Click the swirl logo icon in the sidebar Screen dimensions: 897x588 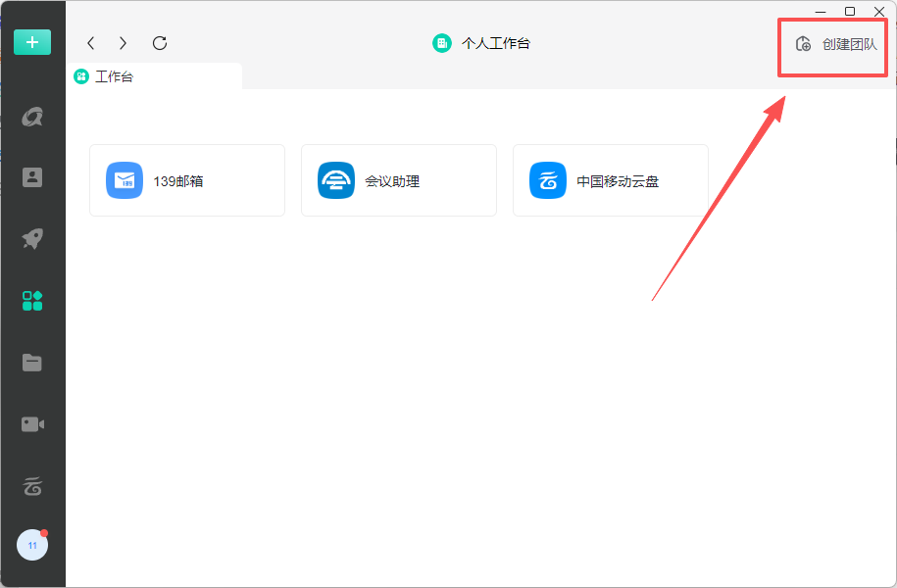click(x=32, y=116)
